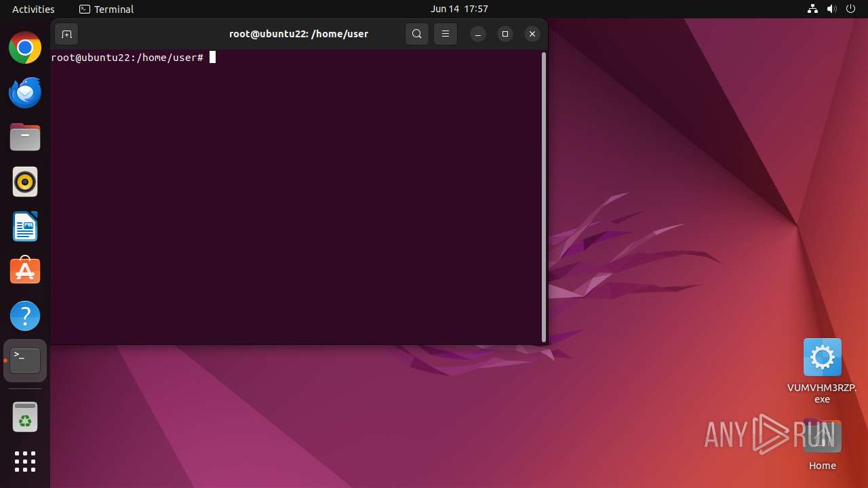Open the clock calendar showing Jun 14 17:57
The image size is (868, 488).
pos(459,9)
